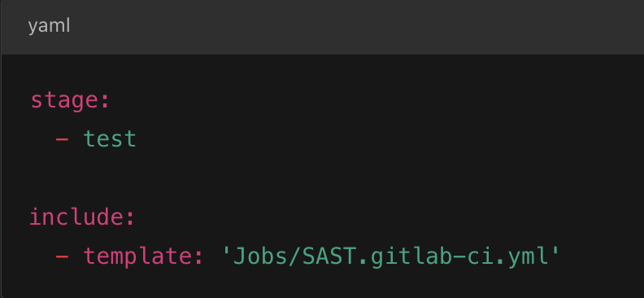Select the word stage in the code

64,100
